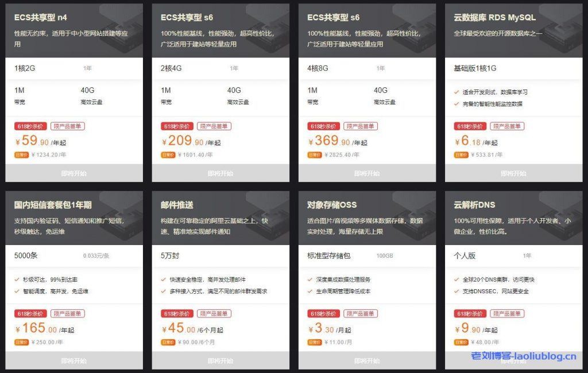Image resolution: width=588 pixels, height=373 pixels.
Task: Click 即将开始 button under 2核4G ECS s6
Action: tap(220, 173)
